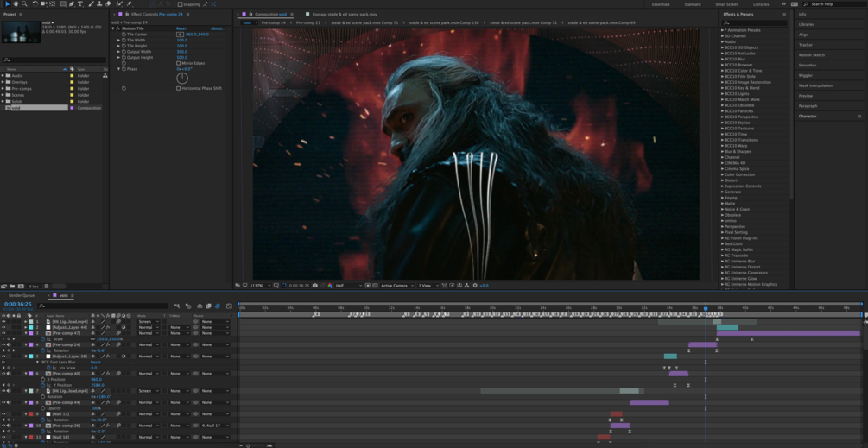Hide layer 1 using its eye icon
The height and width of the screenshot is (448, 868).
pos(3,321)
